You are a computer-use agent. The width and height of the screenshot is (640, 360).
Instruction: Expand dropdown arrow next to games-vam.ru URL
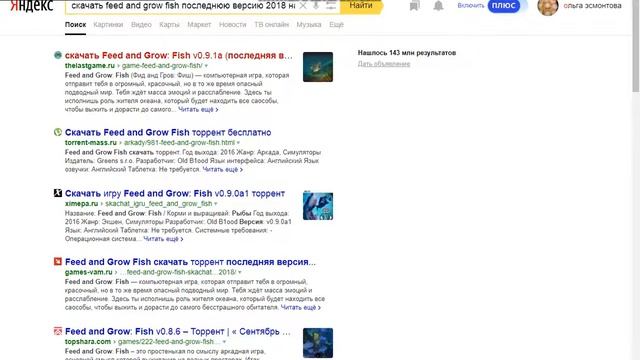240,272
